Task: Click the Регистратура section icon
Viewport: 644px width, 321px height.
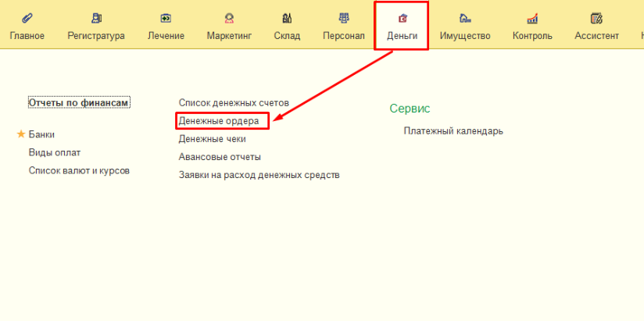Action: (96, 18)
